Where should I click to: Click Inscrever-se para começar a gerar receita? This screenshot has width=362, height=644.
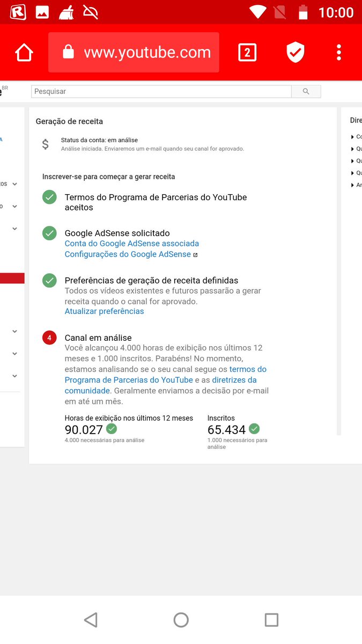pos(109,177)
